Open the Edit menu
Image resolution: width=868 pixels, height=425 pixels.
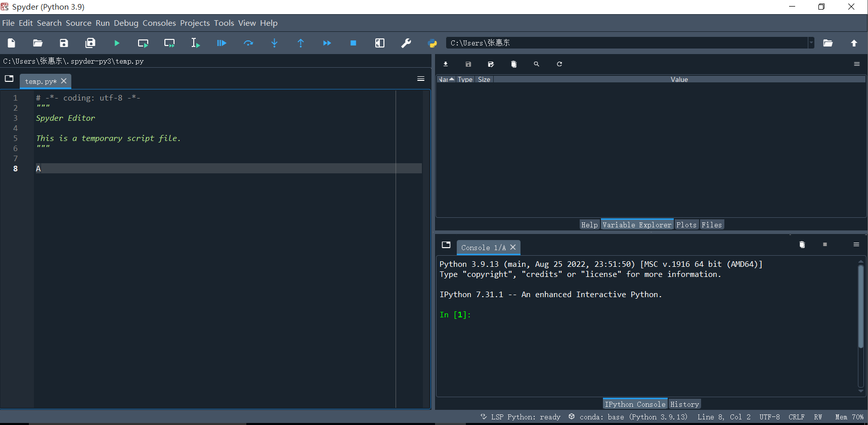pyautogui.click(x=26, y=23)
